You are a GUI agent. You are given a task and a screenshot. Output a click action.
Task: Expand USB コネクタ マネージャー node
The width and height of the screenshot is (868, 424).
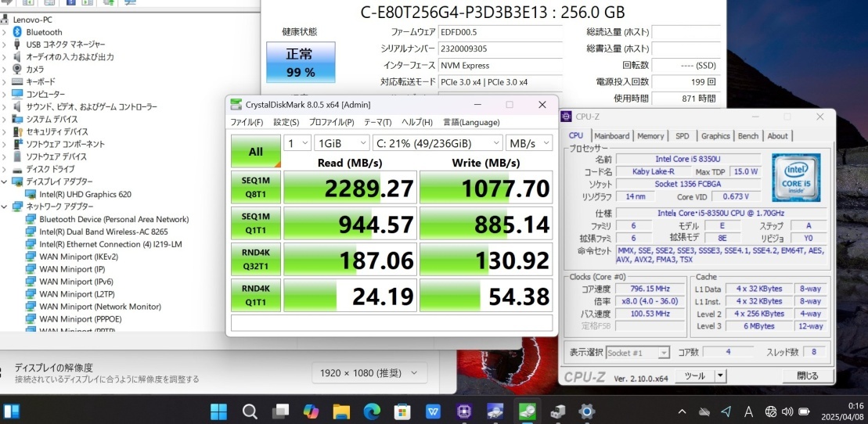(5, 45)
